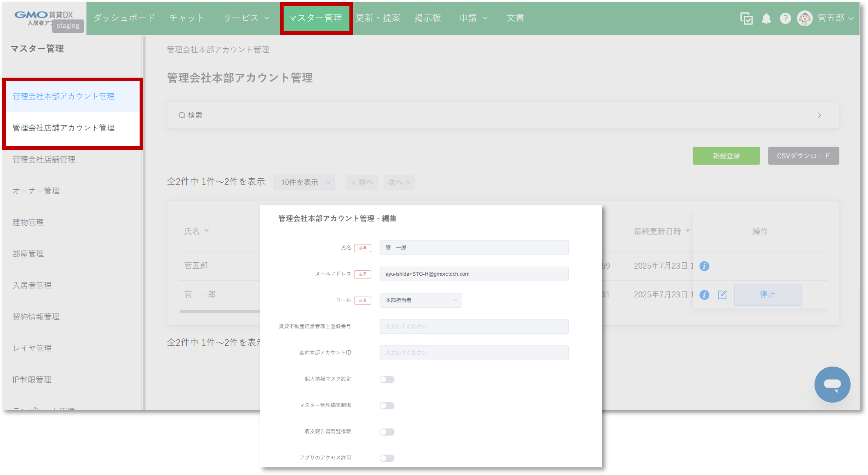Open the ダッシュボード menu item
The image size is (868, 475).
point(124,18)
